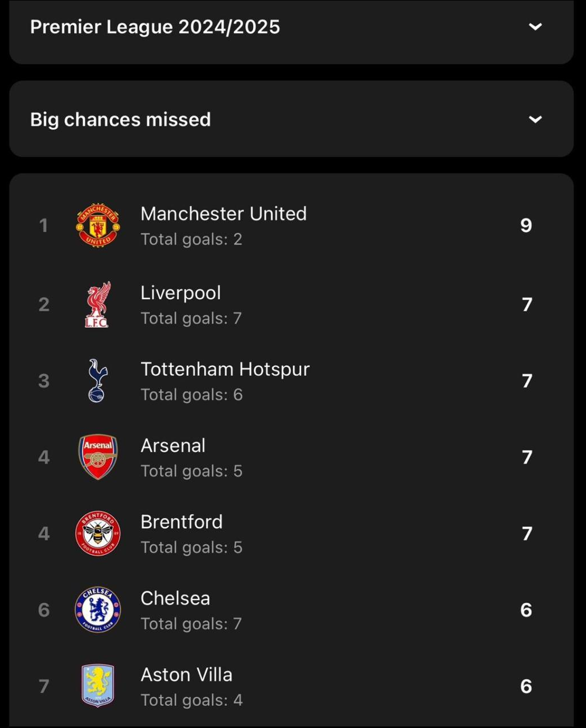Click the Manchester United crest icon
The height and width of the screenshot is (728, 586).
tap(98, 225)
